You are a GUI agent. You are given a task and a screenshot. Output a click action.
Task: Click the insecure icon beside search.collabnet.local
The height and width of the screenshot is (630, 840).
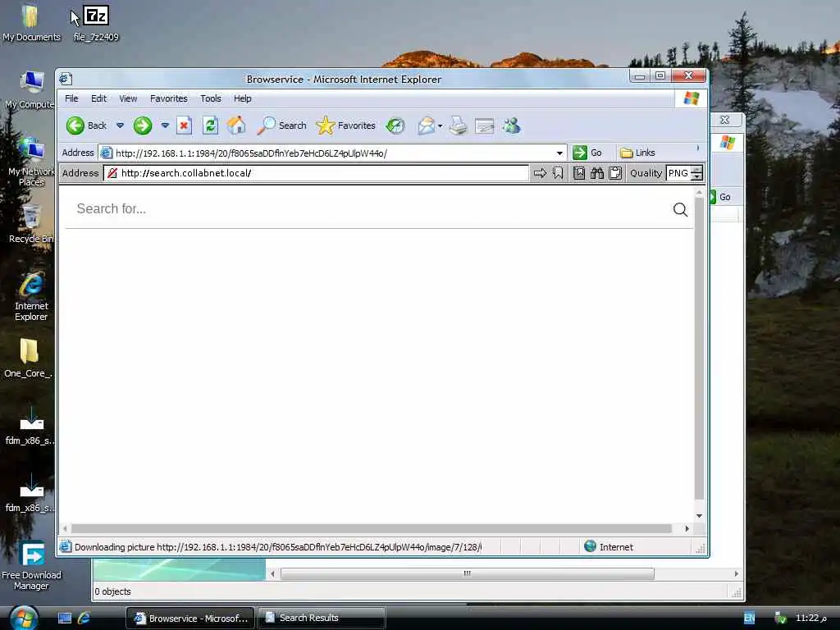click(x=112, y=173)
